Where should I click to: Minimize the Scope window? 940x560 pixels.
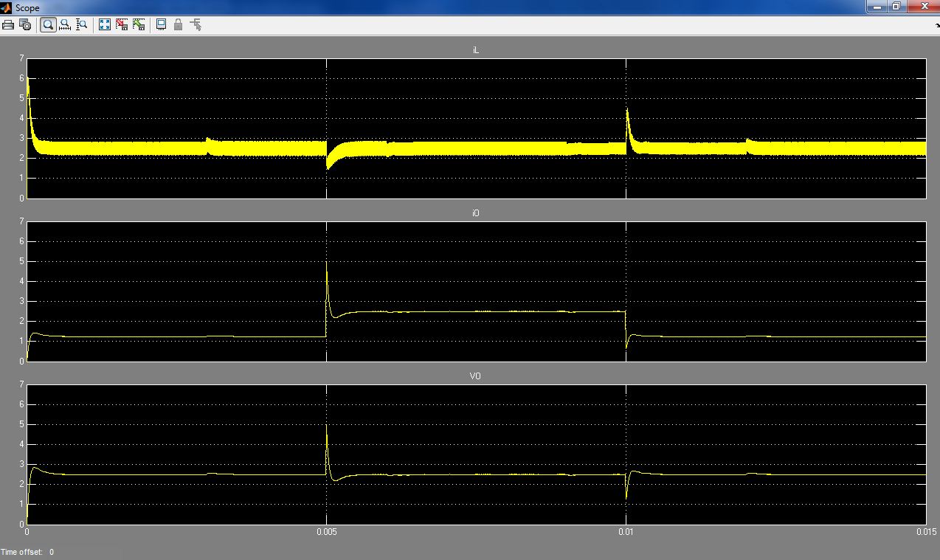(x=877, y=7)
